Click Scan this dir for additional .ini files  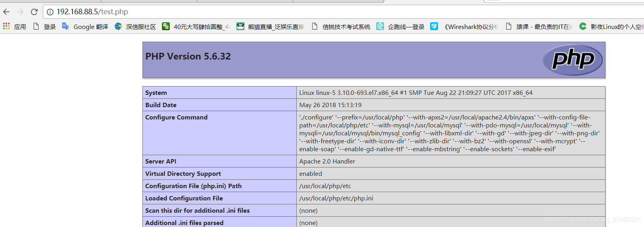197,210
